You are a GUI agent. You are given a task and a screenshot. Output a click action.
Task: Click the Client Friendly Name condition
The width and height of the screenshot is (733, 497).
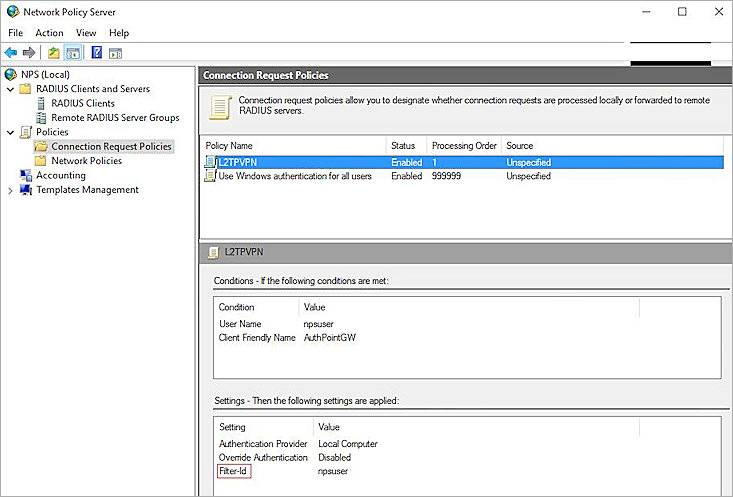[x=257, y=338]
